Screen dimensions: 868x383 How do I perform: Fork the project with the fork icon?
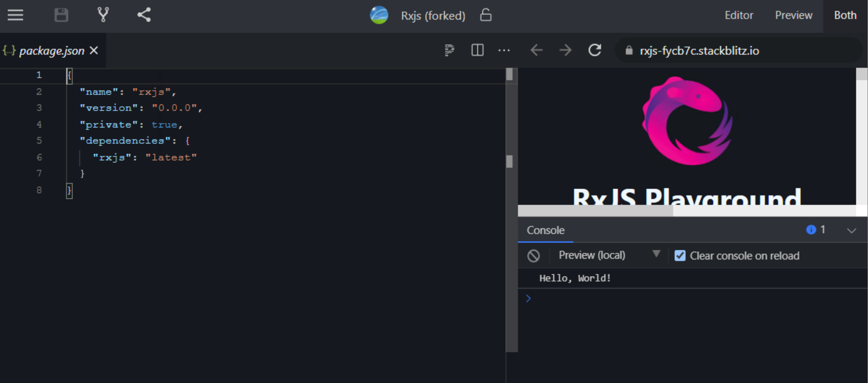tap(103, 15)
